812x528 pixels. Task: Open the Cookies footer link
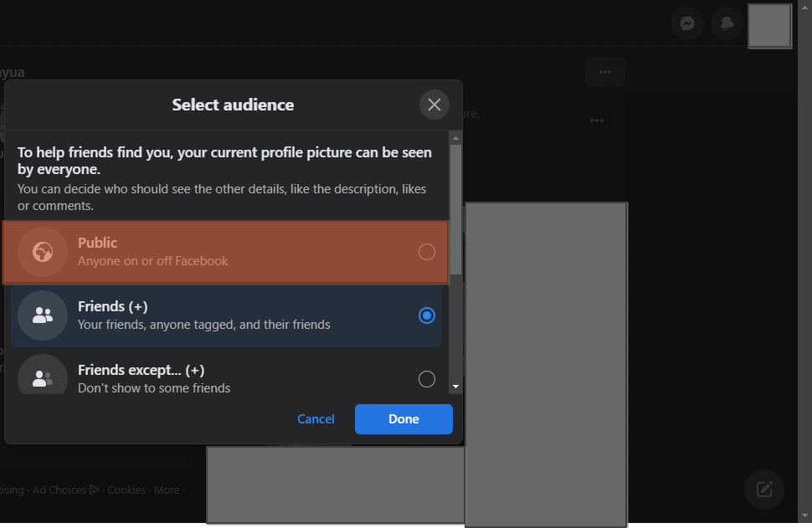126,490
